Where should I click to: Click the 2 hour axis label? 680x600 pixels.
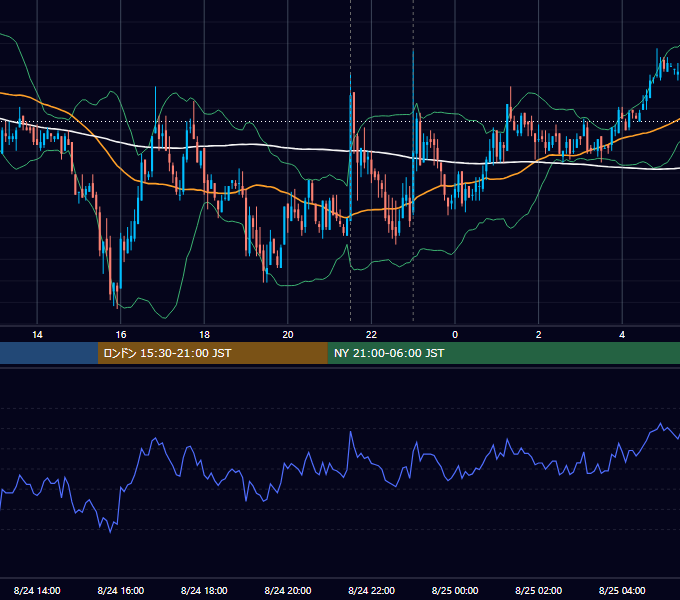[x=539, y=335]
